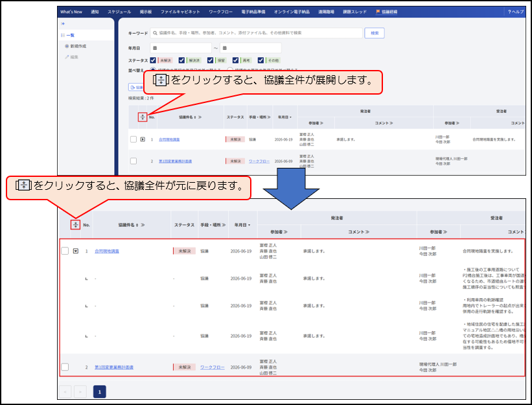The height and width of the screenshot is (405, 532).
Task: Click the flagged 協議経緯 menu item
Action: coord(387,12)
